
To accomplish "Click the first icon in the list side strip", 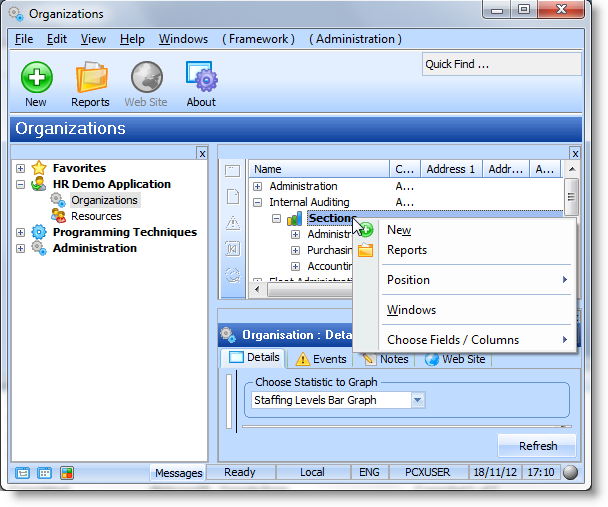I will coord(233,171).
